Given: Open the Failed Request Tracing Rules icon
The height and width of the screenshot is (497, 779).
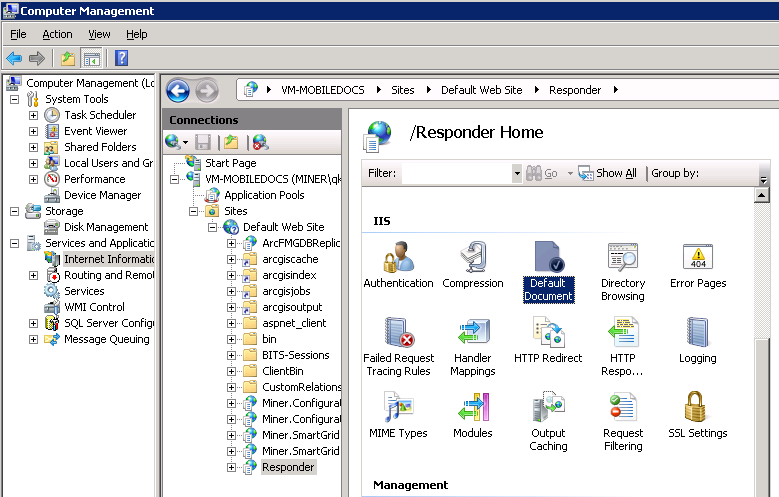Looking at the screenshot, I should point(398,334).
